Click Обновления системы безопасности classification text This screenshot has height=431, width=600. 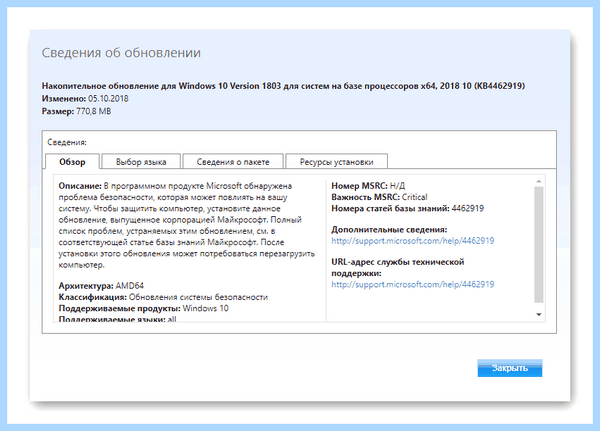198,297
